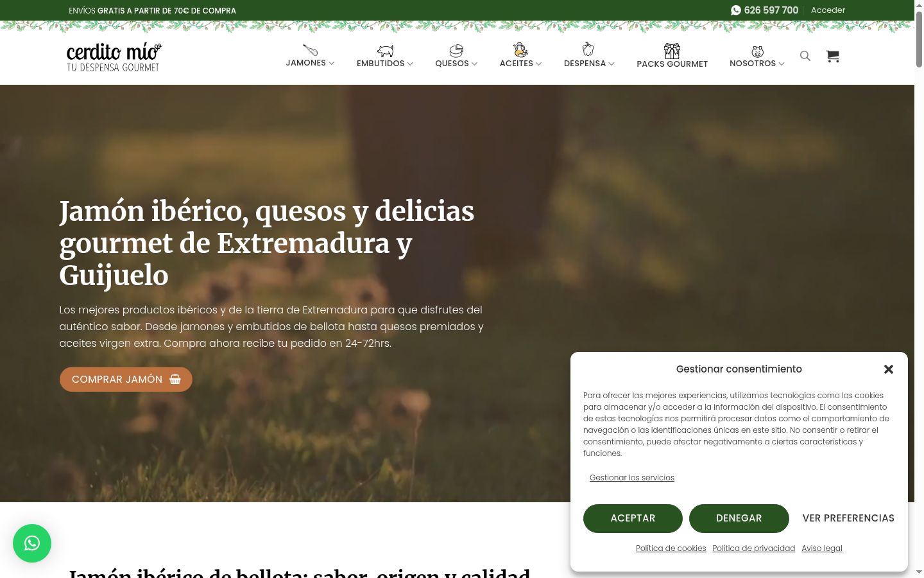Click the gift box icon above Packs Gourmet
924x578 pixels.
[x=672, y=51]
